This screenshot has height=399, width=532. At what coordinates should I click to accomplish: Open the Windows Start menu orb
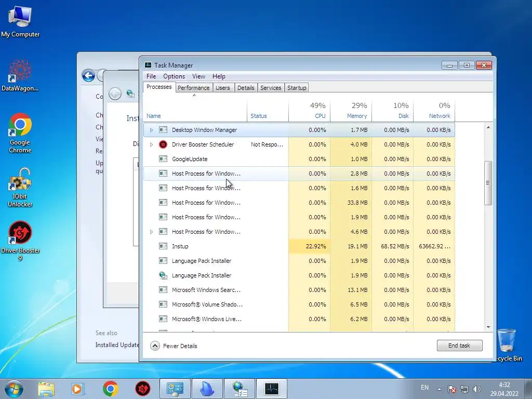coord(14,389)
